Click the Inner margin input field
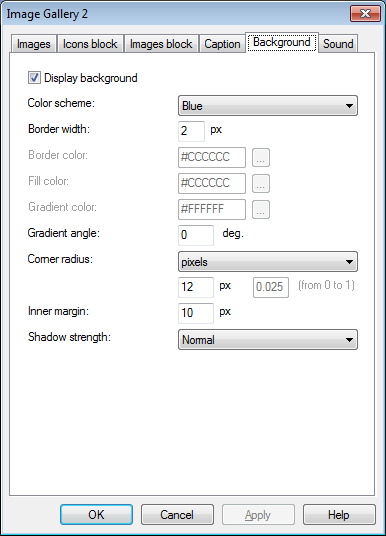 click(x=196, y=313)
